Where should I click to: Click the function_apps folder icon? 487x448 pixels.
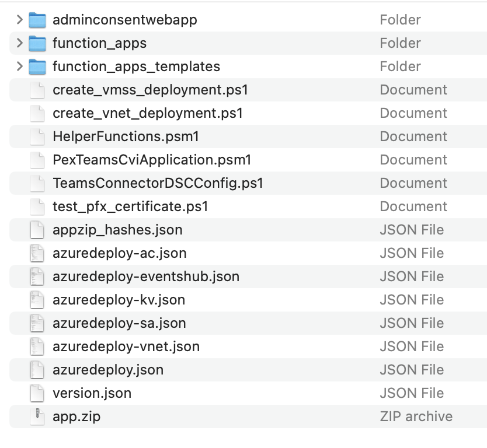tap(37, 43)
